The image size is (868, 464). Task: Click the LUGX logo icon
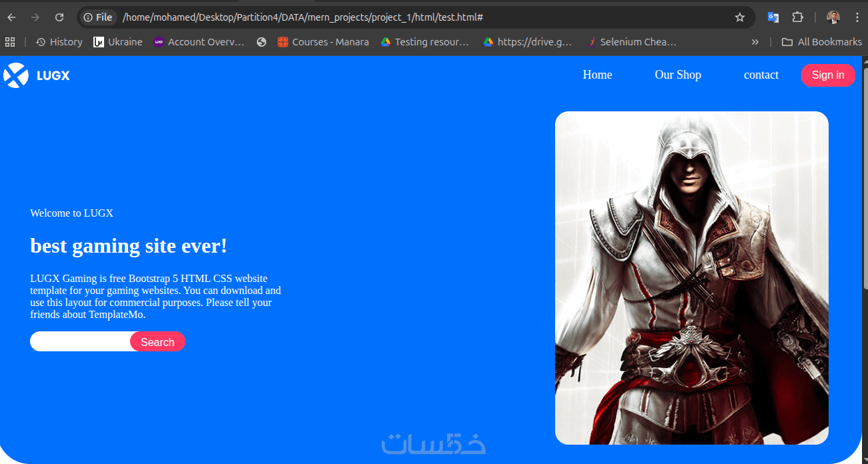(16, 75)
